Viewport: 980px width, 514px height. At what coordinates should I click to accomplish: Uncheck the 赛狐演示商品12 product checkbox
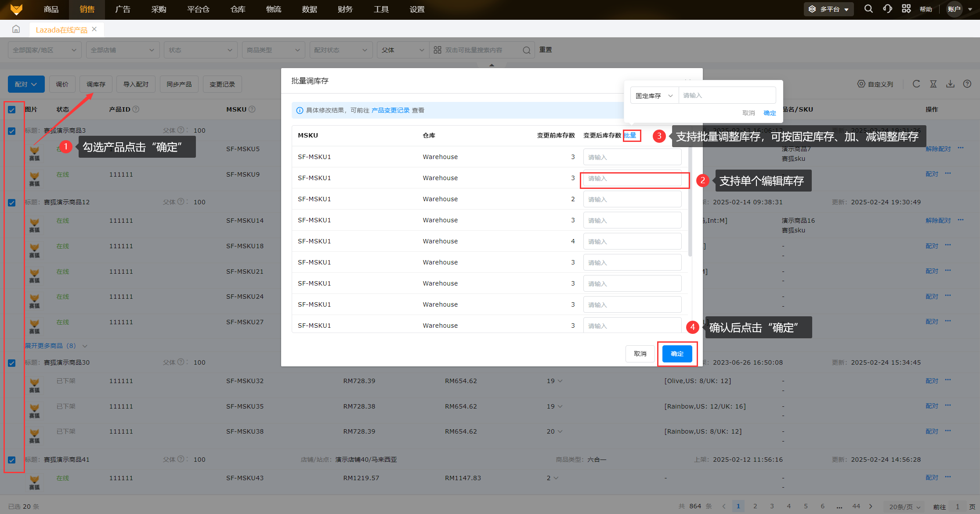(12, 203)
